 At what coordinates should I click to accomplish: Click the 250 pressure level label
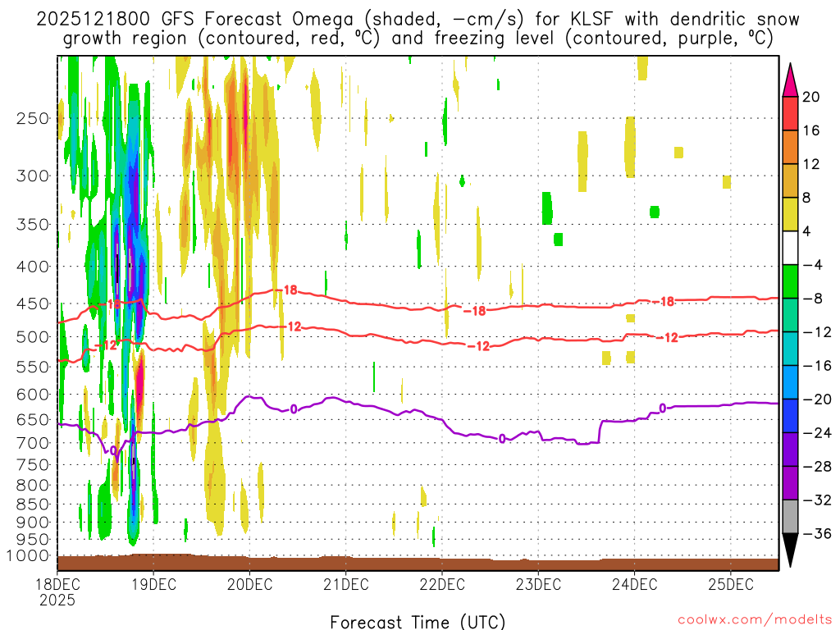33,118
